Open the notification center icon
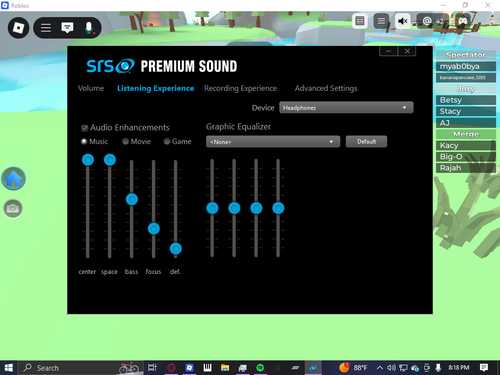Image resolution: width=500 pixels, height=375 pixels. coord(484,368)
